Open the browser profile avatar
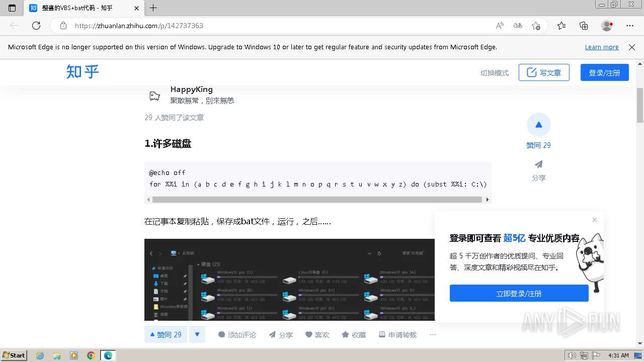The width and height of the screenshot is (644, 362). point(607,26)
